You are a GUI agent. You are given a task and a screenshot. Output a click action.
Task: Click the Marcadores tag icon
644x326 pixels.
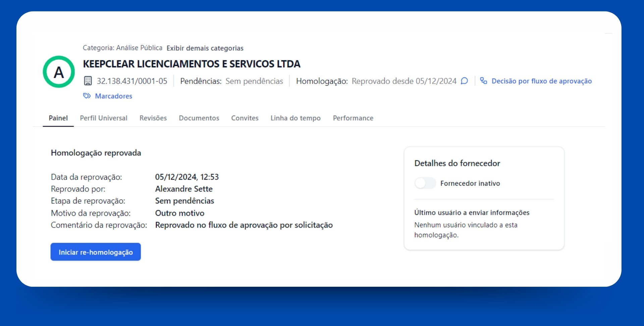pos(87,96)
